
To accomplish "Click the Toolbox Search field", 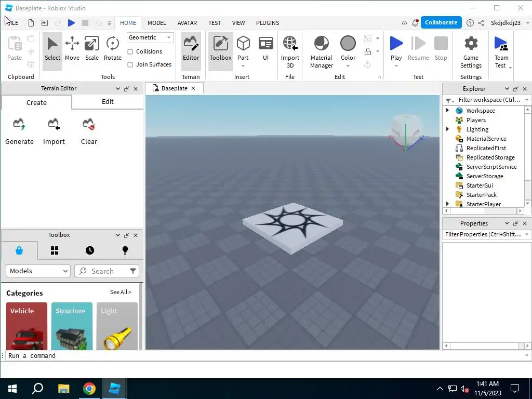I will coord(102,271).
